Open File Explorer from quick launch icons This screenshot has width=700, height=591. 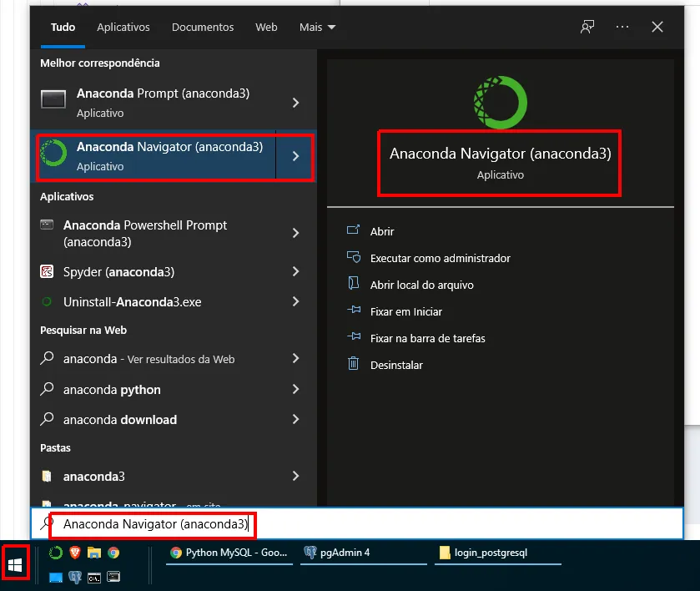coord(94,553)
